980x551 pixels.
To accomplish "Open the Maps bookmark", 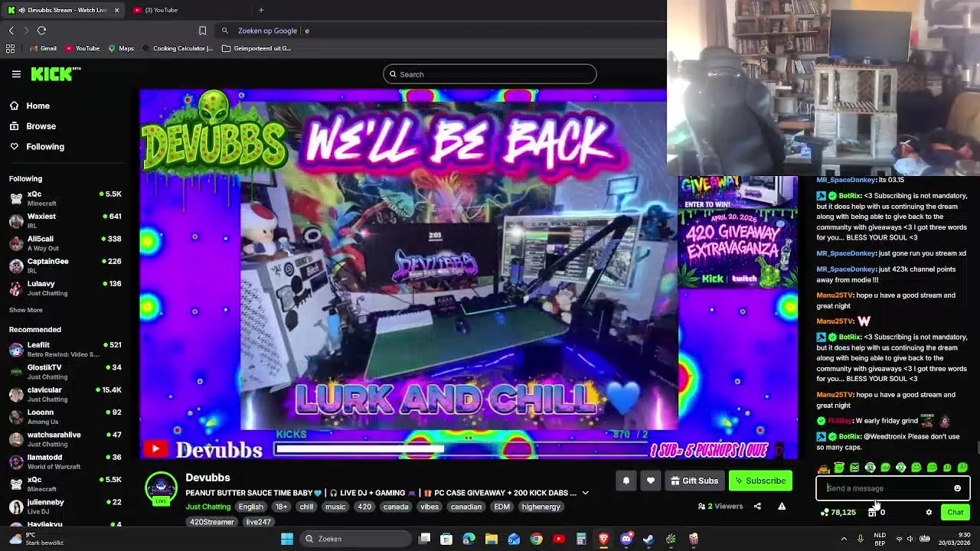I will [121, 48].
